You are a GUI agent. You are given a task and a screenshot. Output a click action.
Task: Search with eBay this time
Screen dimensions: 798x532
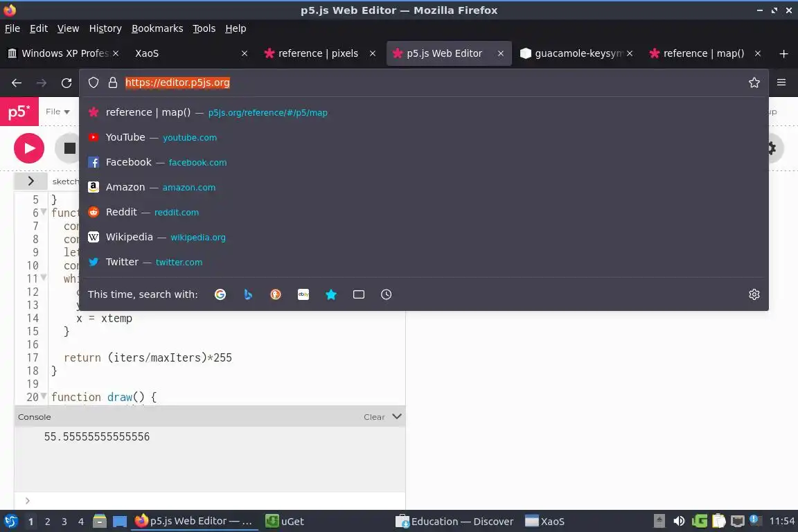303,294
